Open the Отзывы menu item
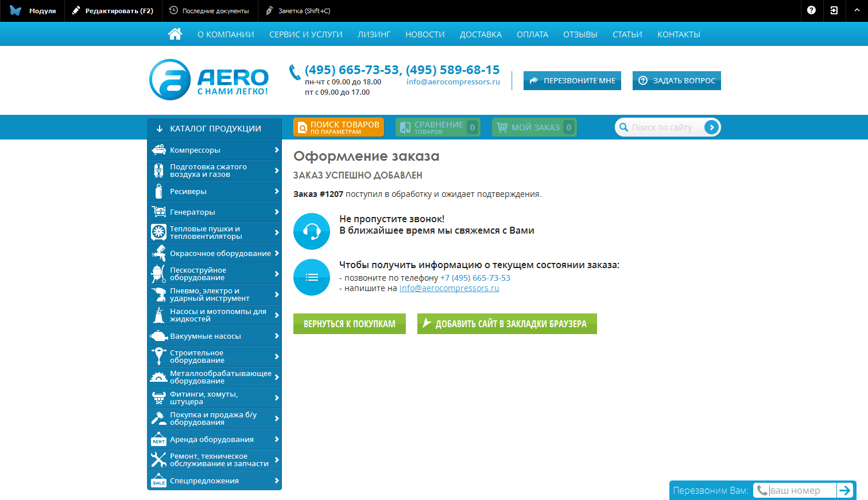 click(x=580, y=34)
